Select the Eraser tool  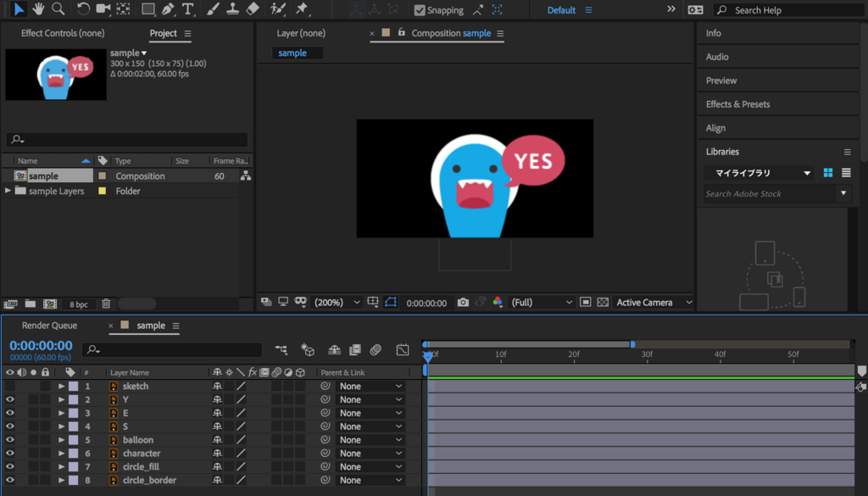tap(253, 8)
